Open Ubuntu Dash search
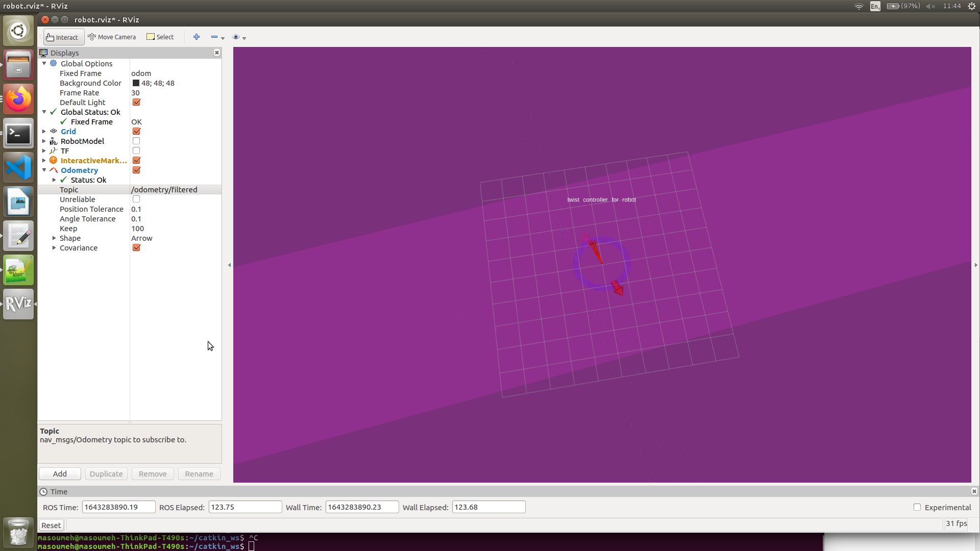980x551 pixels. (18, 31)
